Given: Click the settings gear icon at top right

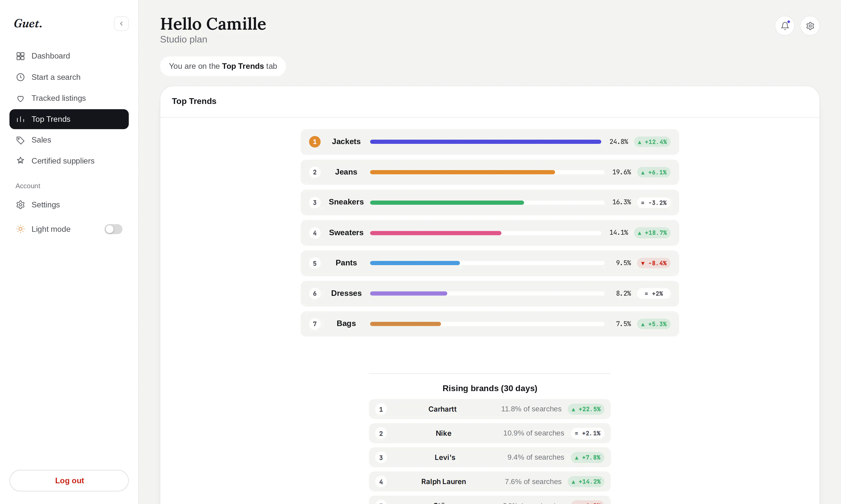Looking at the screenshot, I should coord(810,26).
